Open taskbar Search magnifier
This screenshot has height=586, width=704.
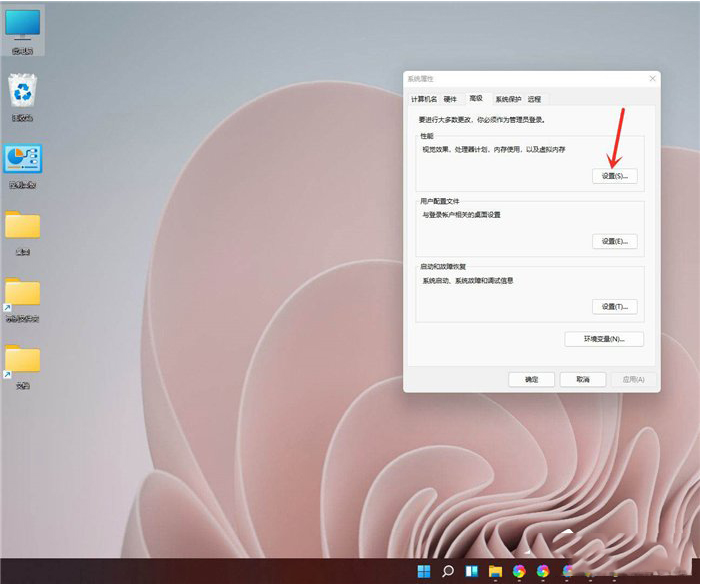click(448, 571)
